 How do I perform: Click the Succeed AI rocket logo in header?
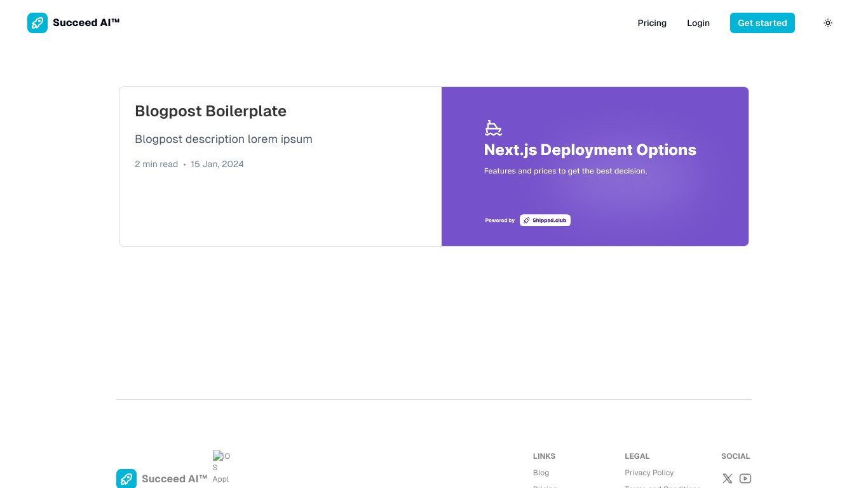click(x=37, y=23)
